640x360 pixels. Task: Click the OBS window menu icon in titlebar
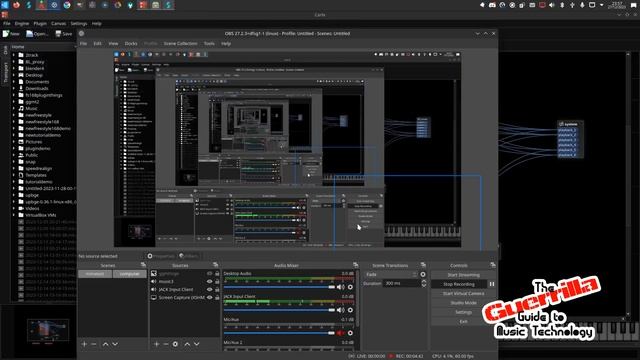pyautogui.click(x=82, y=33)
